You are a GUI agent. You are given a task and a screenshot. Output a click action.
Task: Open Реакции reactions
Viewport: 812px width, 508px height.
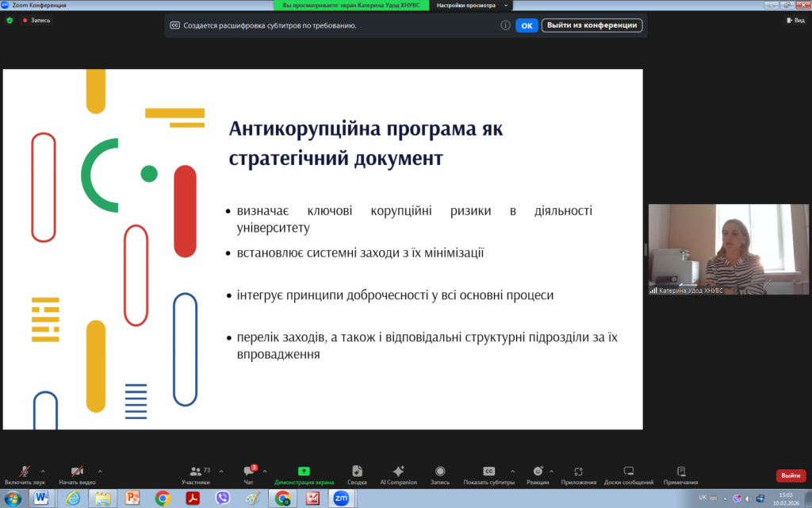pos(538,471)
